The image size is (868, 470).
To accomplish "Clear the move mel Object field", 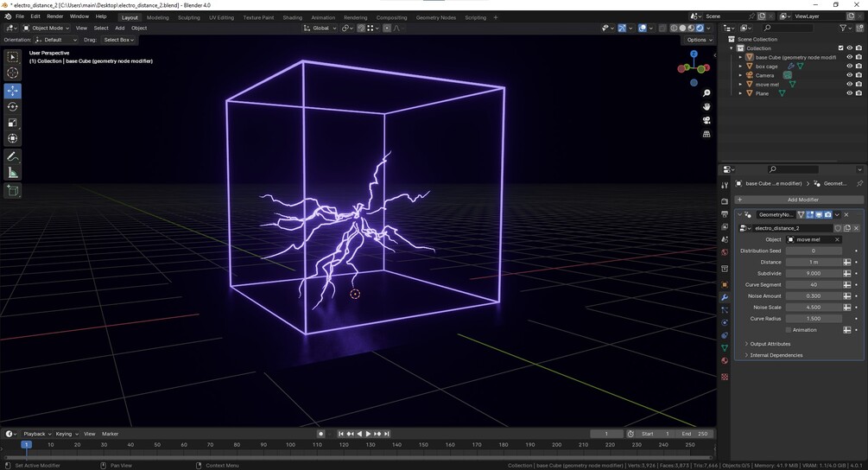I will (837, 239).
